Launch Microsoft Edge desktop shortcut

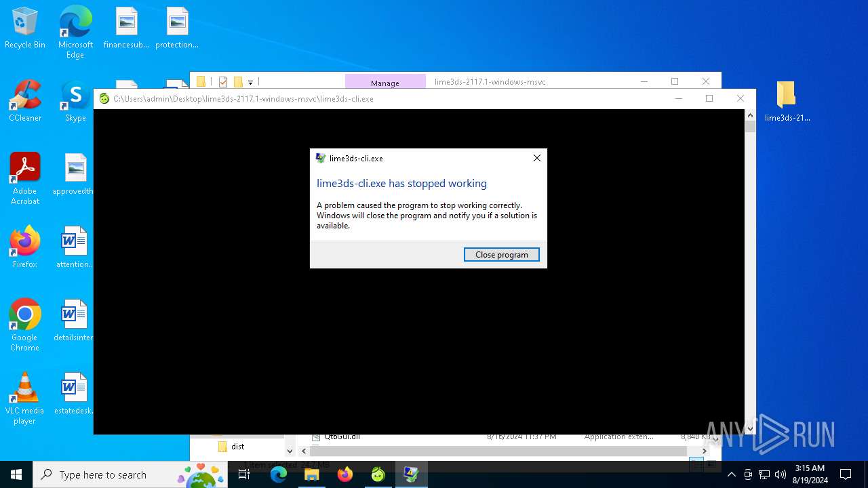coord(75,33)
